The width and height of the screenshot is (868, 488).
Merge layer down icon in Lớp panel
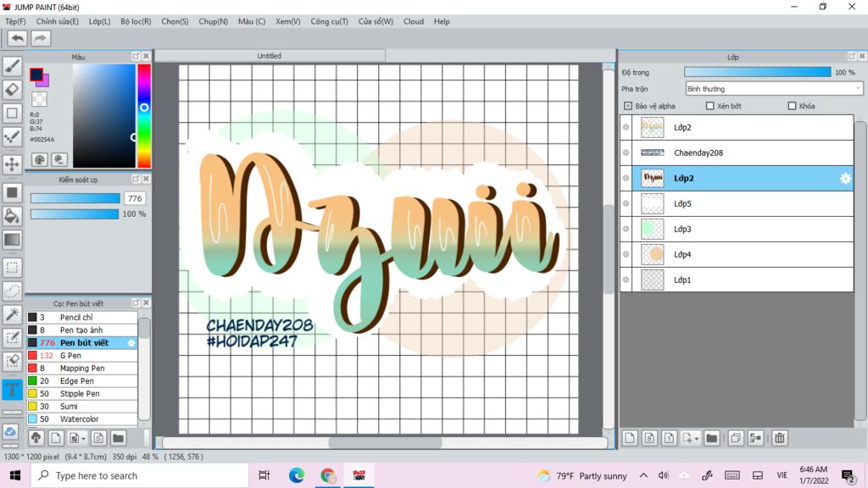[755, 438]
